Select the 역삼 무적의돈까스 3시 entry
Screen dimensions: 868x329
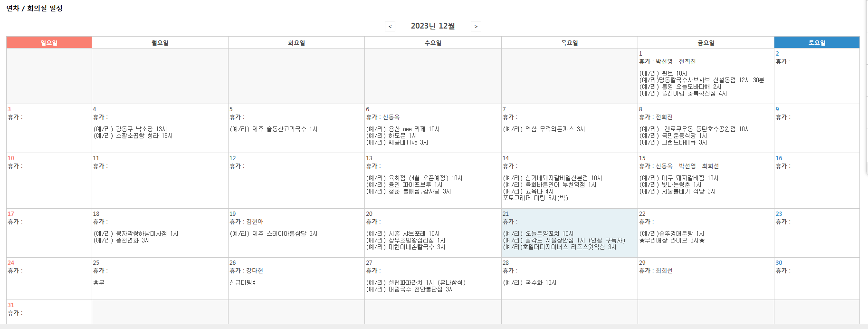pos(544,129)
